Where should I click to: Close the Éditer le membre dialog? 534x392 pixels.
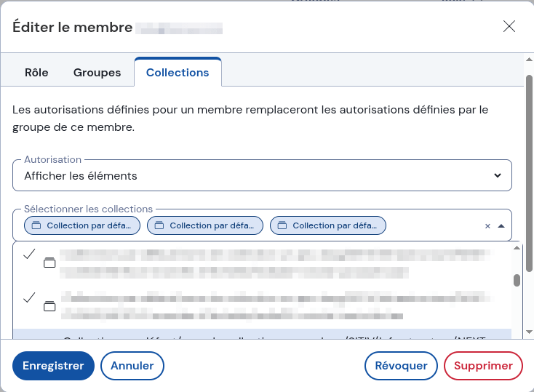(509, 27)
